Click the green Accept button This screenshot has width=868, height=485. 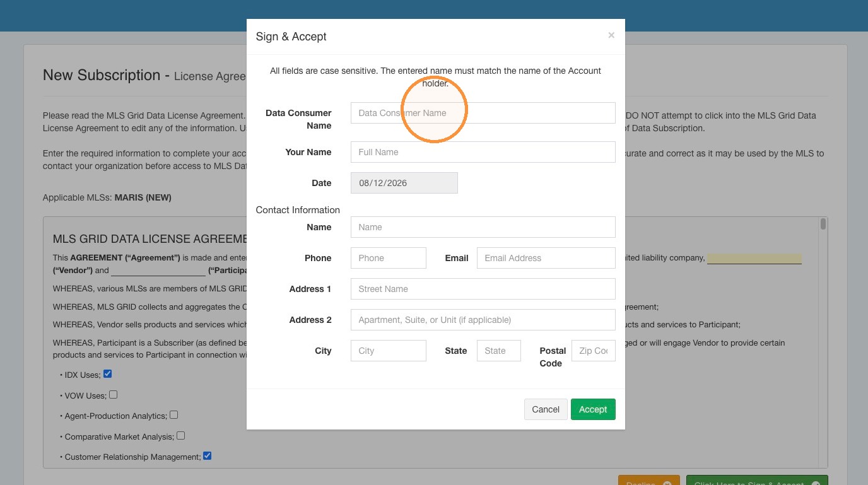click(x=593, y=409)
